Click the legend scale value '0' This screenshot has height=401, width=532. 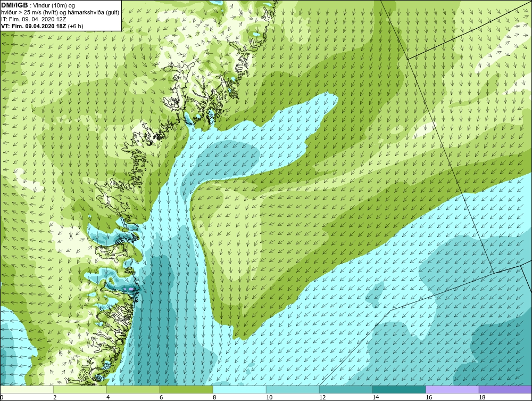[2, 397]
